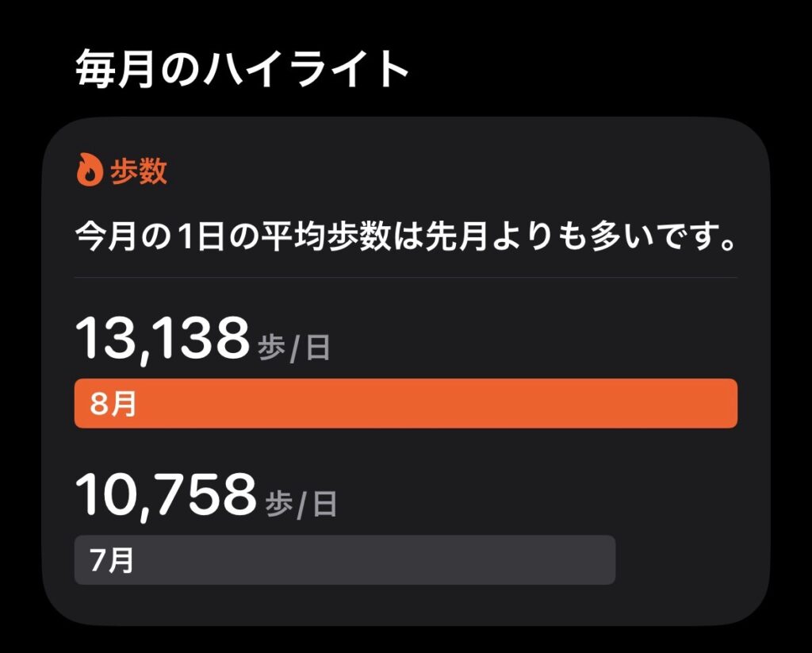The image size is (812, 653).
Task: Click the 今月の1日の平均歩数 summary sentence
Action: pyautogui.click(x=406, y=236)
